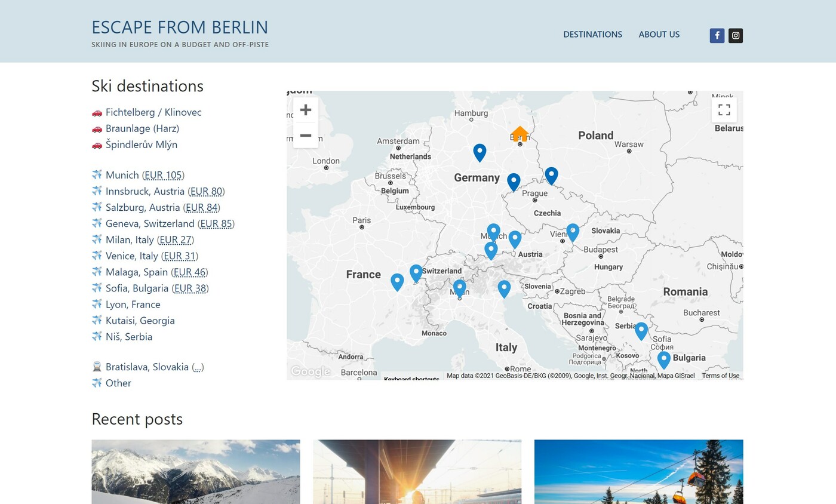Screen dimensions: 836x504
Task: Zoom in on the map with plus control
Action: point(306,110)
